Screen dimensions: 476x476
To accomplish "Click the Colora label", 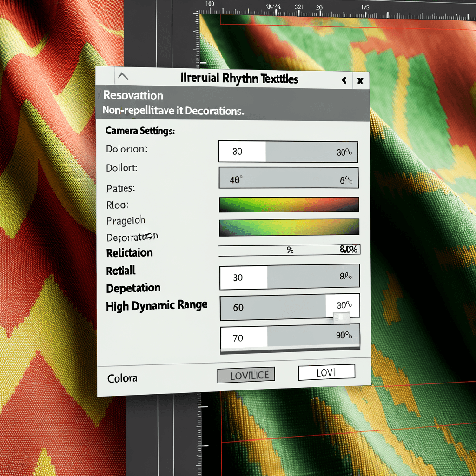I will tap(122, 378).
